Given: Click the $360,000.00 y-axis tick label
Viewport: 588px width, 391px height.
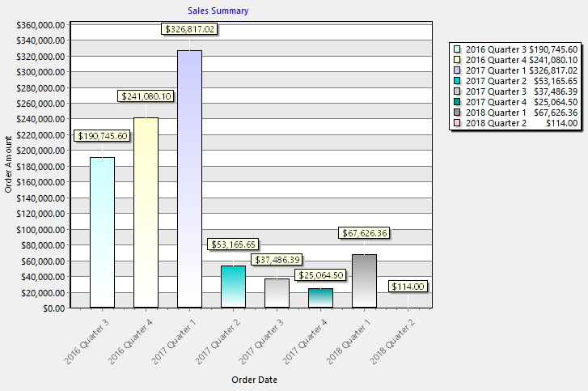Looking at the screenshot, I should (40, 25).
